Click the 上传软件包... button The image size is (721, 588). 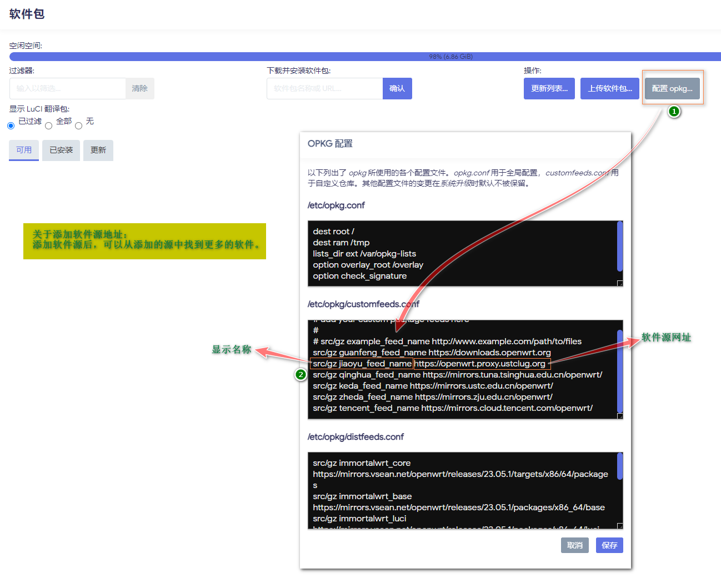coord(610,88)
